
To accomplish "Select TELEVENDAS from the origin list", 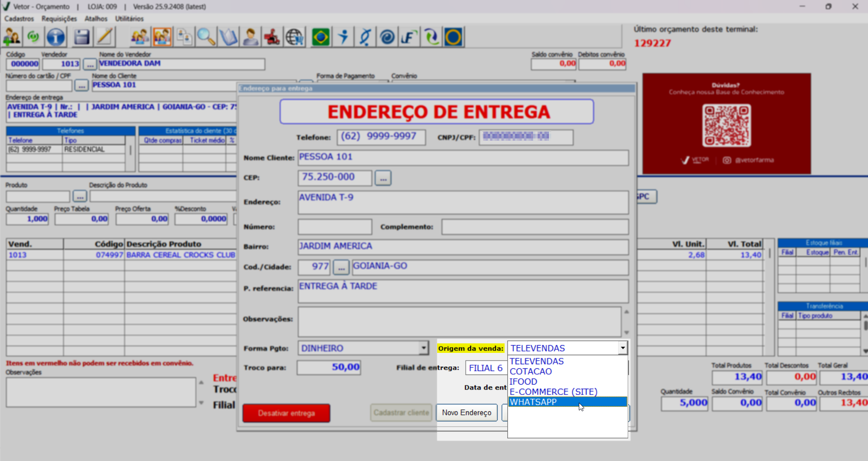I will (568, 361).
